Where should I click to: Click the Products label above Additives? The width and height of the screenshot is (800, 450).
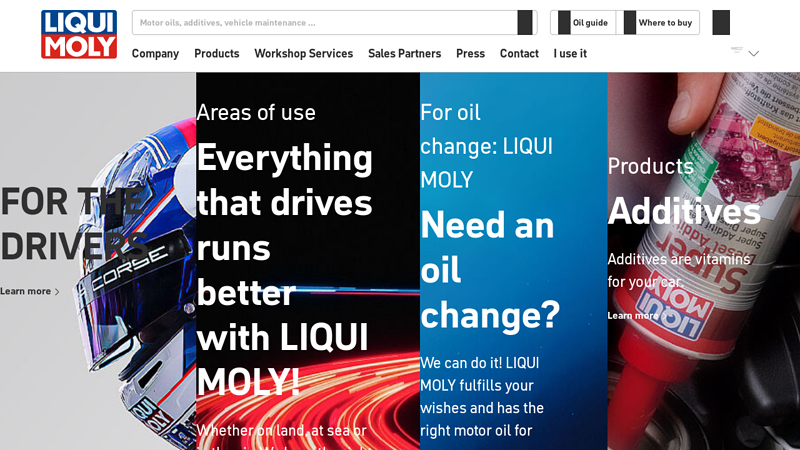651,166
